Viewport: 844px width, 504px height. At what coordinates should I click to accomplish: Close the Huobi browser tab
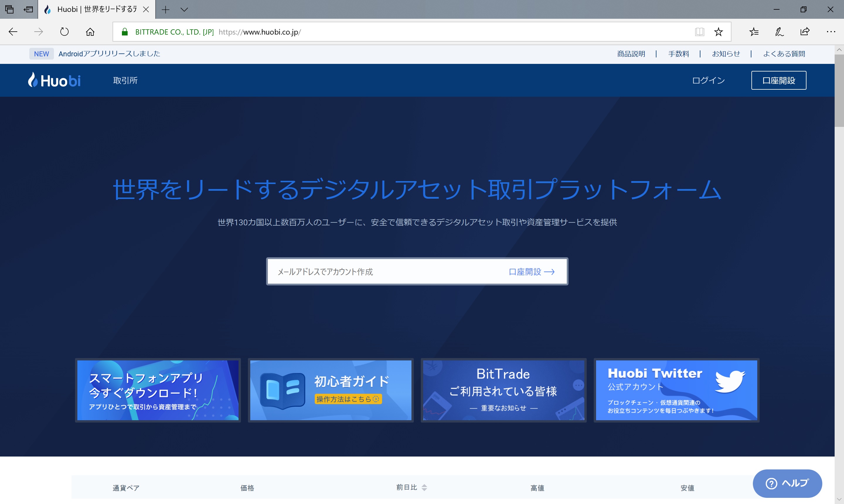point(146,9)
